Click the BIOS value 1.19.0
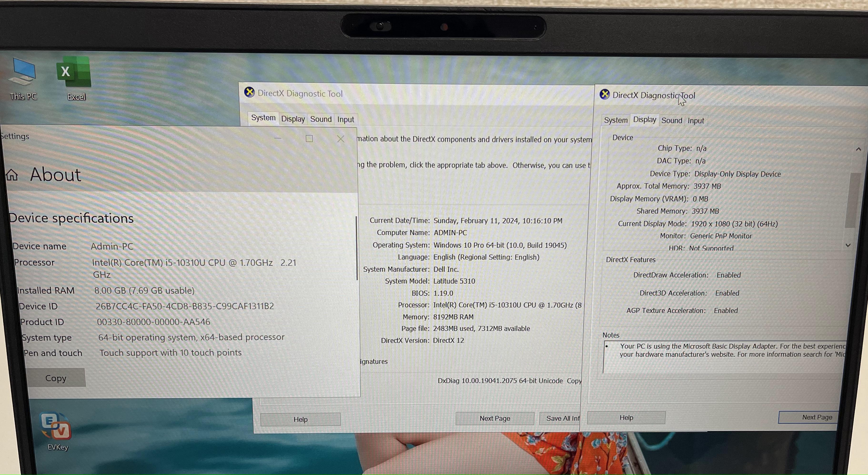The image size is (868, 475). pos(443,293)
